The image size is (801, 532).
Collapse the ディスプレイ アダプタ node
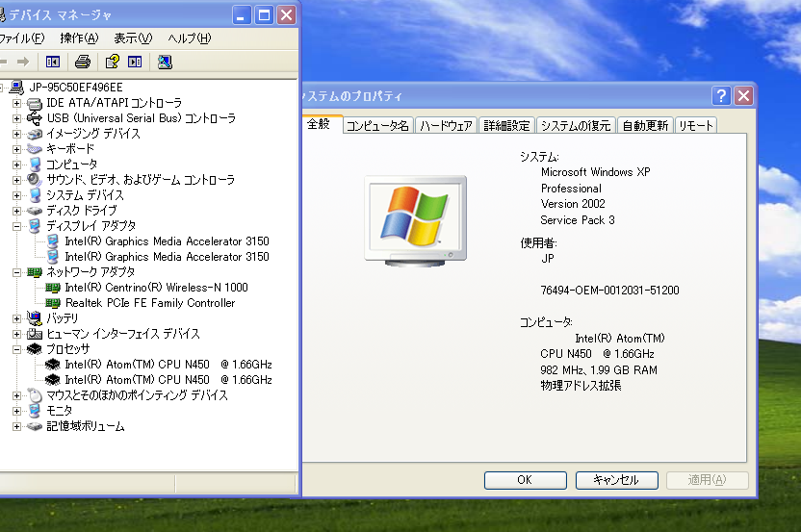[17, 226]
